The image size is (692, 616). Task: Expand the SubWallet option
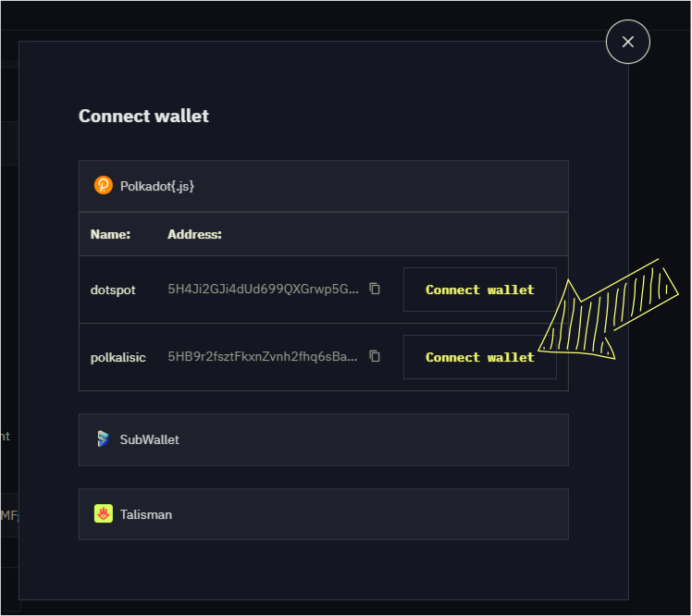point(324,439)
